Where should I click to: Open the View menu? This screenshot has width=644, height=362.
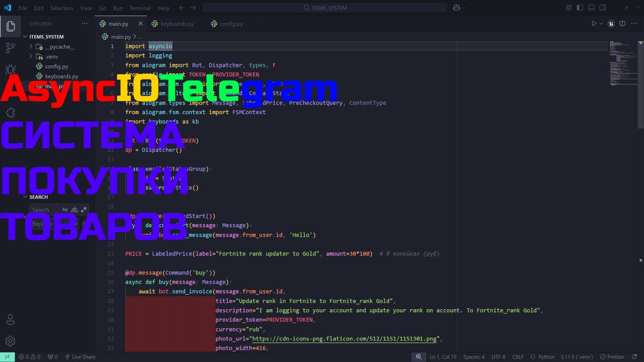86,8
